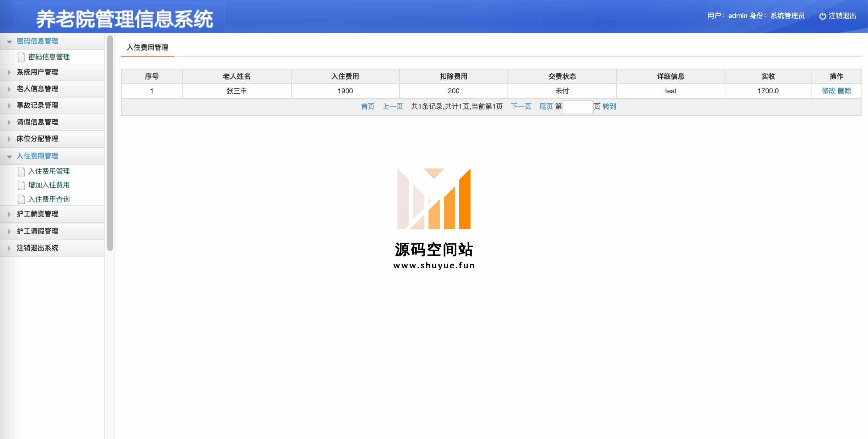This screenshot has height=439, width=868.
Task: Open the 请假信息管理 menu section
Action: [52, 122]
